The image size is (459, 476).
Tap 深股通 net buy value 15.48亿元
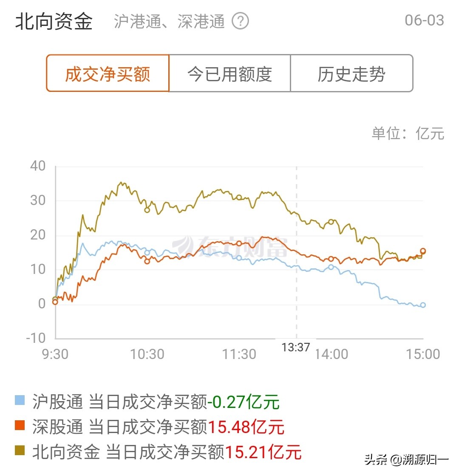pos(246,426)
